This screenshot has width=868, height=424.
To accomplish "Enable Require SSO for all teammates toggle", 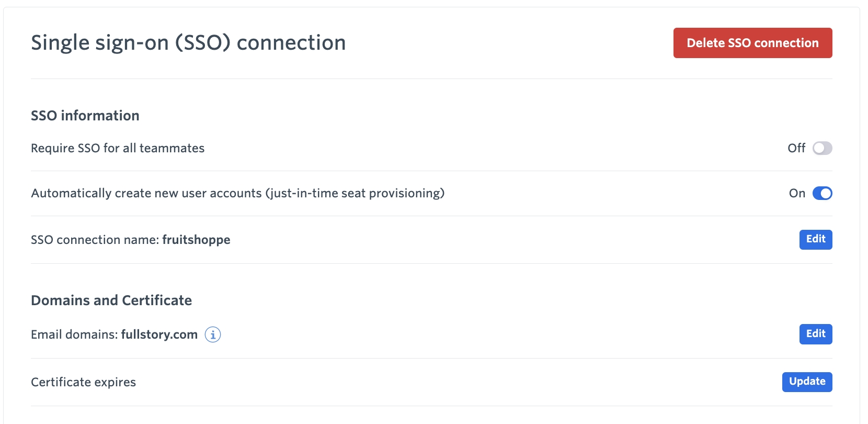I will click(x=822, y=148).
